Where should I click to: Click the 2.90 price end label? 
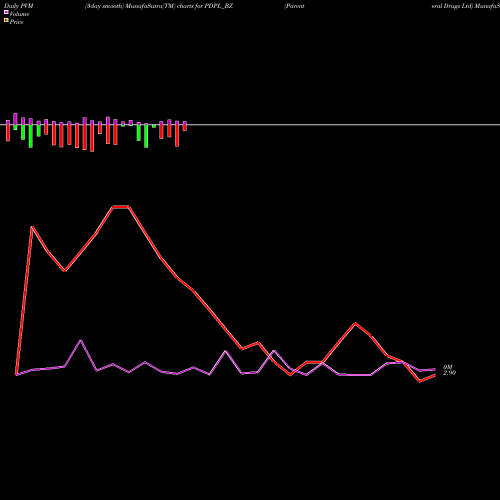click(x=449, y=373)
